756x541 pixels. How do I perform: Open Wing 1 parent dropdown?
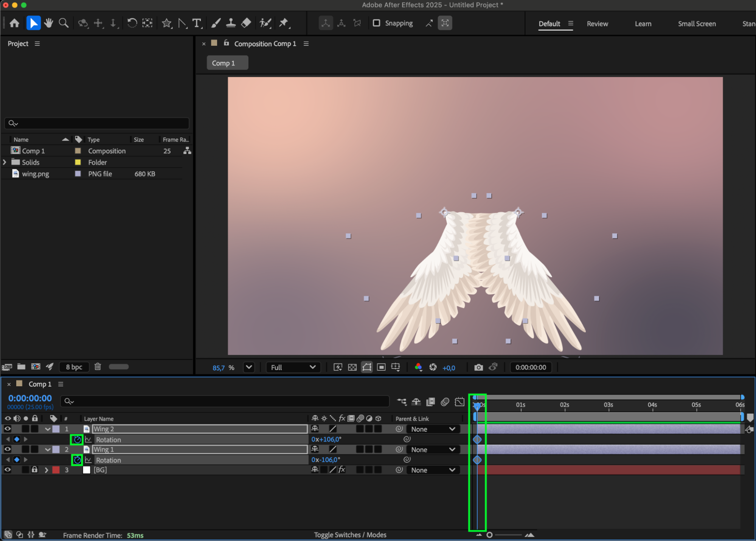433,449
